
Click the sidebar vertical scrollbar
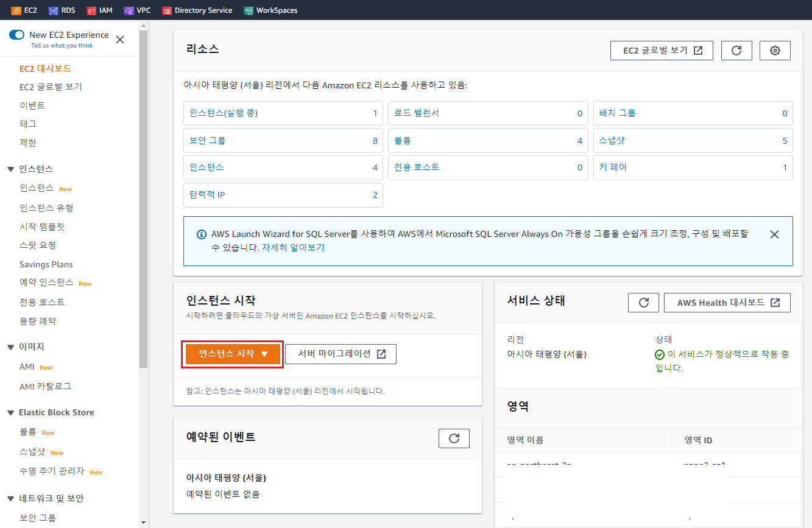coord(144,199)
